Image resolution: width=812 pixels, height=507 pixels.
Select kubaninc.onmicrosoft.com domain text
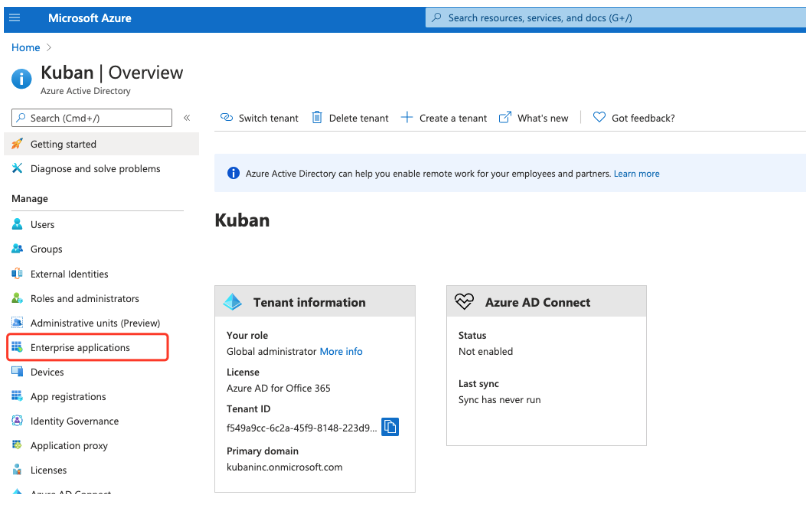(285, 467)
